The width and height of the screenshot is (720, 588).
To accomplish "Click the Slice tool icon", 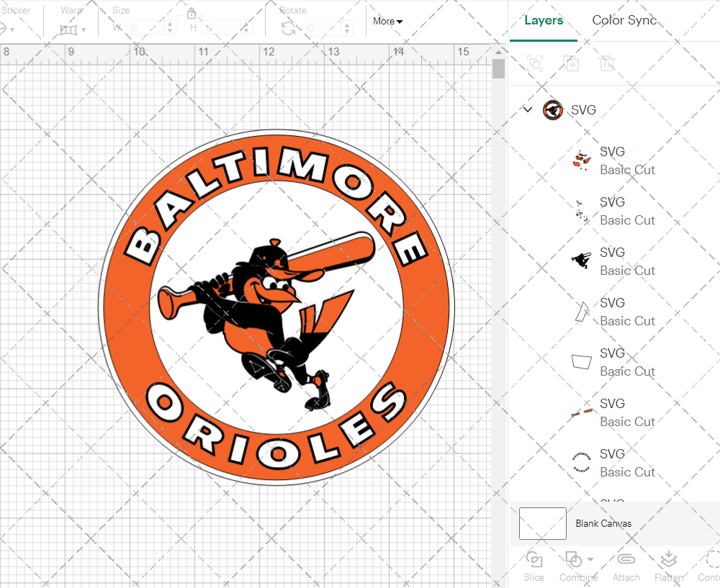I will 534,560.
